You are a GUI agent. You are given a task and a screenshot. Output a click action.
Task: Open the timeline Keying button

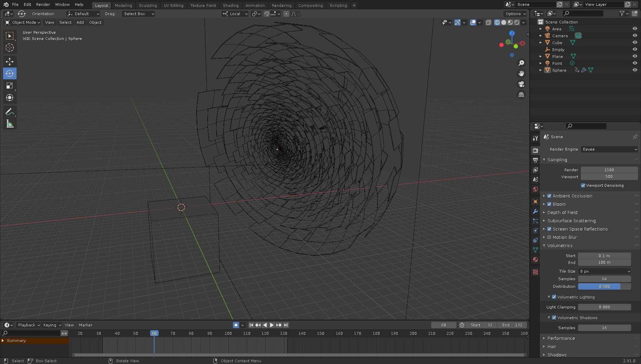point(52,325)
